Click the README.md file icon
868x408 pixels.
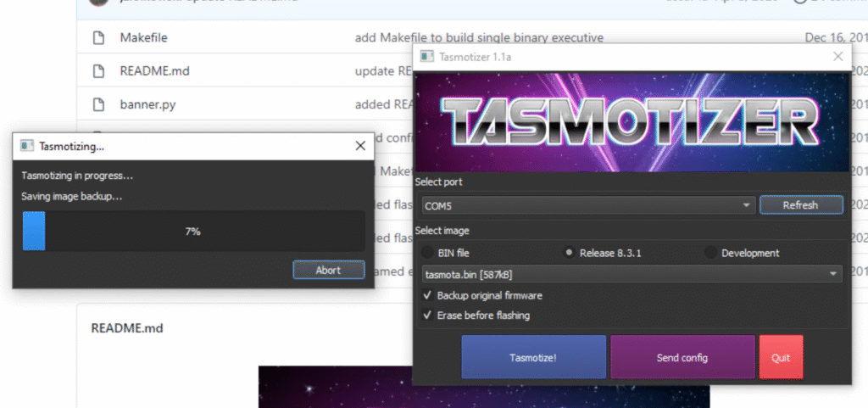click(99, 71)
